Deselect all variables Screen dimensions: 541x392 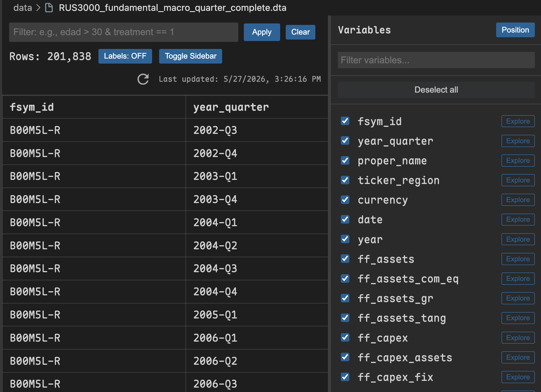pos(436,90)
